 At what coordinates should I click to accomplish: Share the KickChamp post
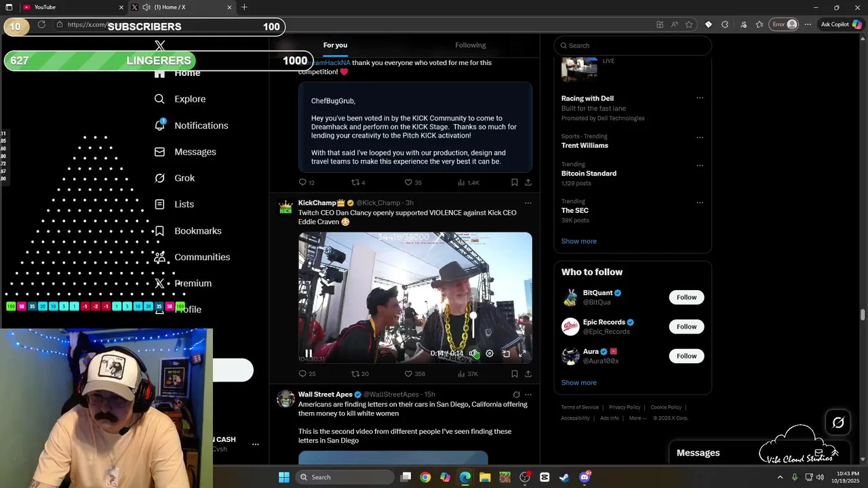point(528,373)
